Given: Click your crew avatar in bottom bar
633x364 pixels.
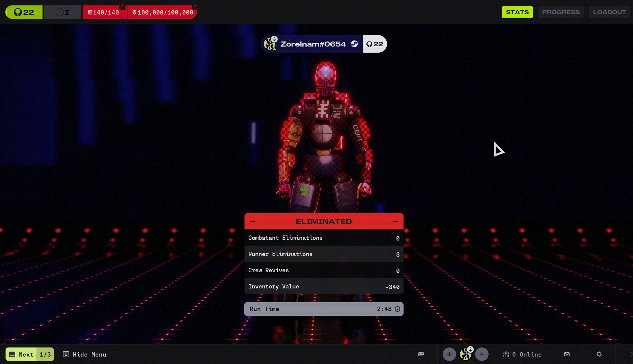Looking at the screenshot, I should pyautogui.click(x=466, y=354).
